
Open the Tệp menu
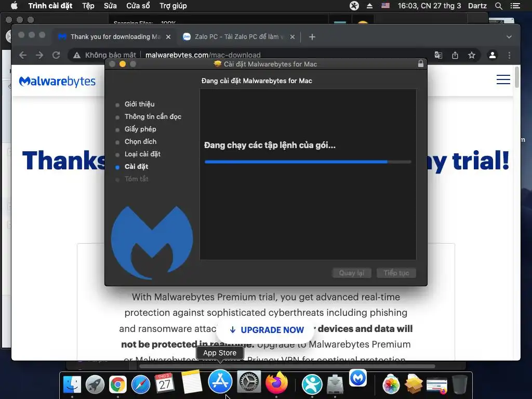point(88,6)
